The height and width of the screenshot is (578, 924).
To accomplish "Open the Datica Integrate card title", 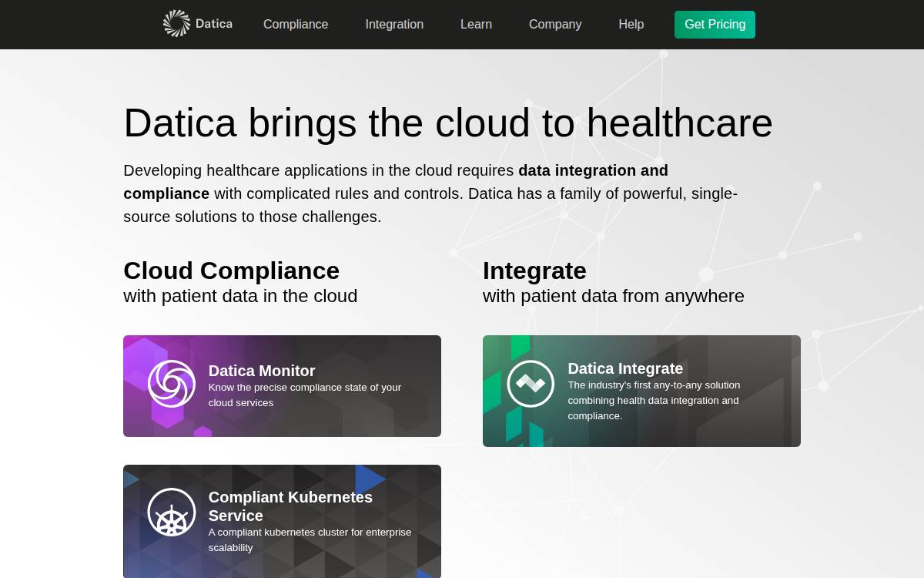I will 625,368.
